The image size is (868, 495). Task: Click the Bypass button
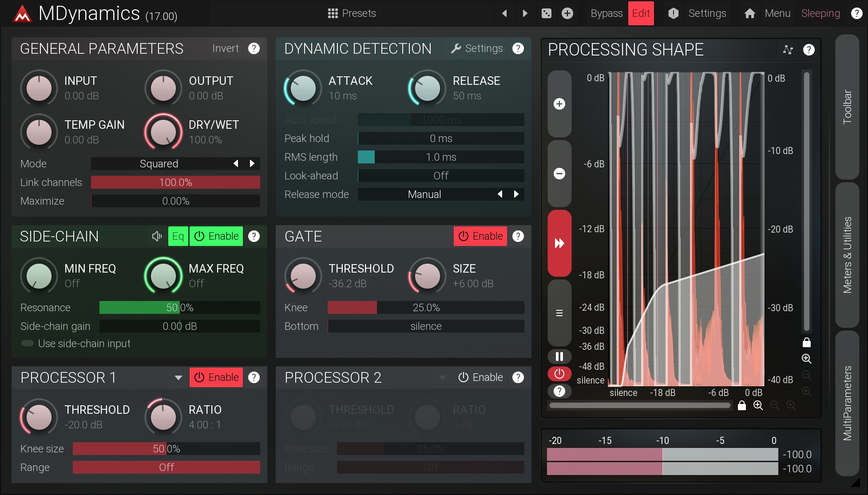tap(606, 13)
